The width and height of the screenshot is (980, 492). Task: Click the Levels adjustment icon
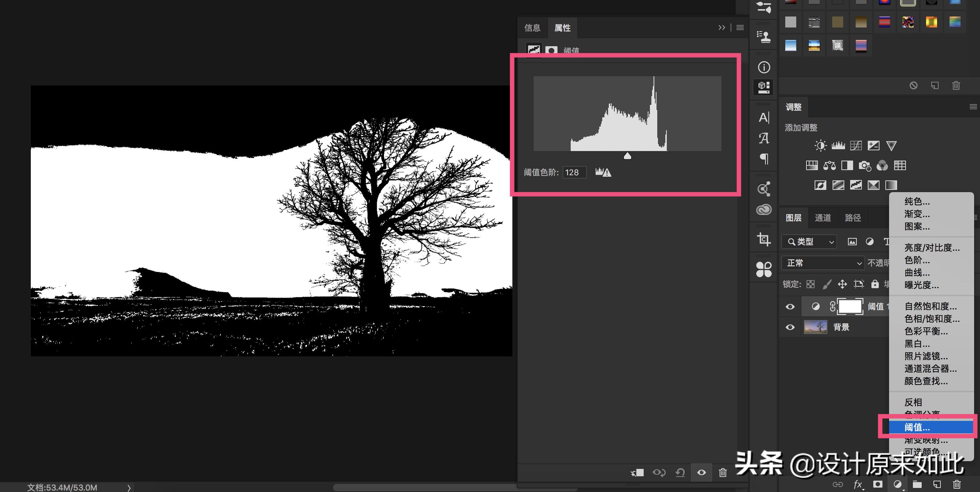(838, 146)
